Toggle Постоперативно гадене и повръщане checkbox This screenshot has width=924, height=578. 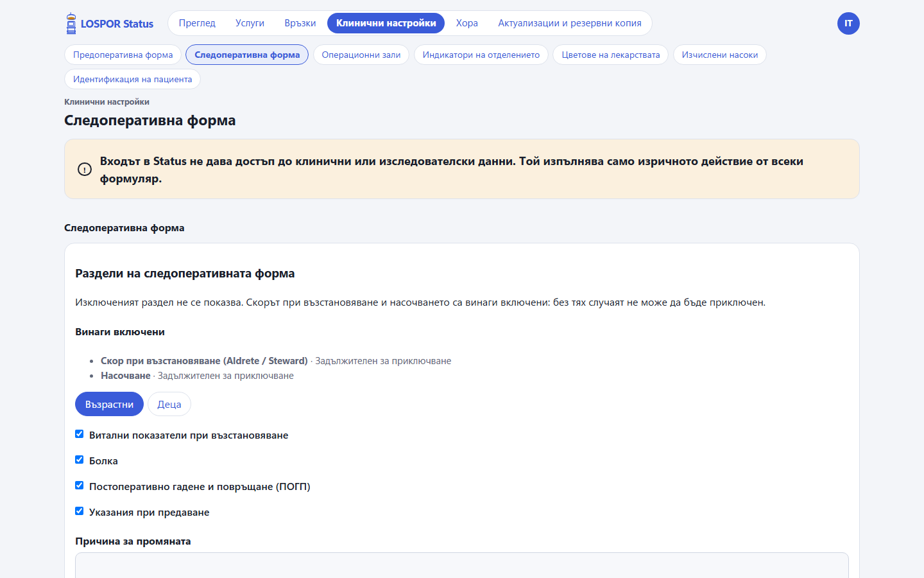click(80, 486)
